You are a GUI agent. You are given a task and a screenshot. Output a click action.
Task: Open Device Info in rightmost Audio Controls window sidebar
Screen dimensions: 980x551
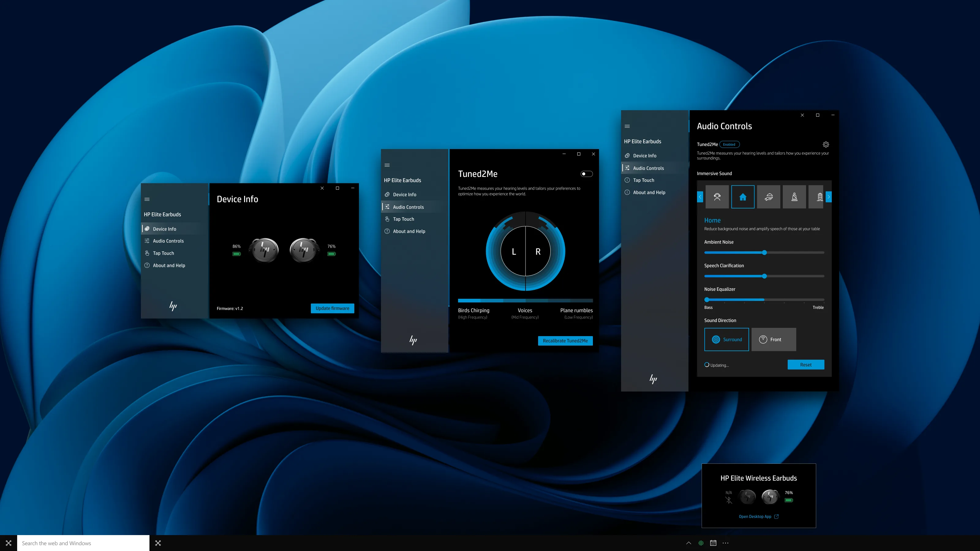655,156
